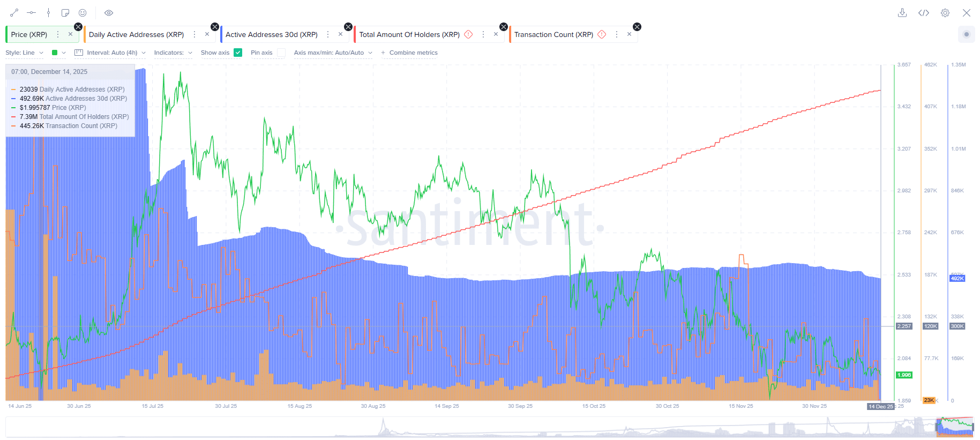Select the trend line drawing tool
Viewport: 980px width, 440px height.
[14, 13]
